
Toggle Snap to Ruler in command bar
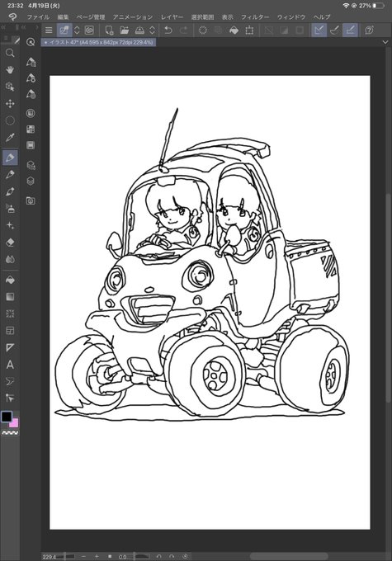pos(319,30)
